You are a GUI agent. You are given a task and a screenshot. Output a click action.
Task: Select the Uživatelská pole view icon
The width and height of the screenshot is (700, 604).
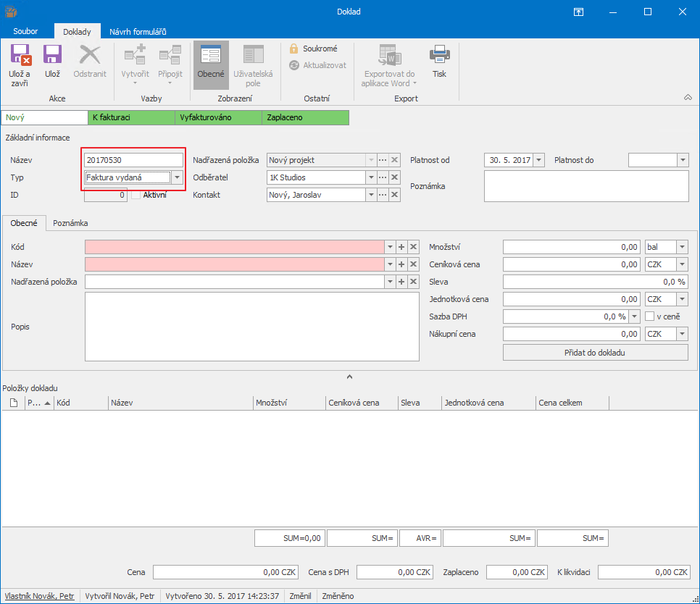(253, 55)
